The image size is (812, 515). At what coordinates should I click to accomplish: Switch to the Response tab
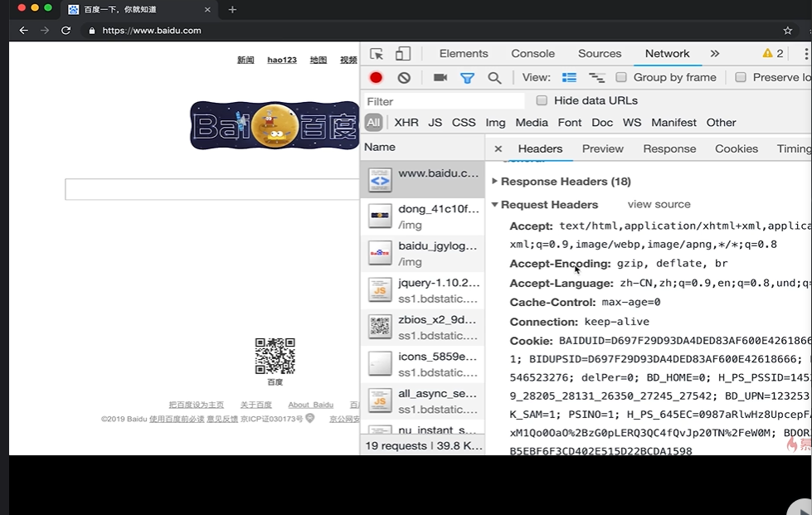click(x=669, y=149)
